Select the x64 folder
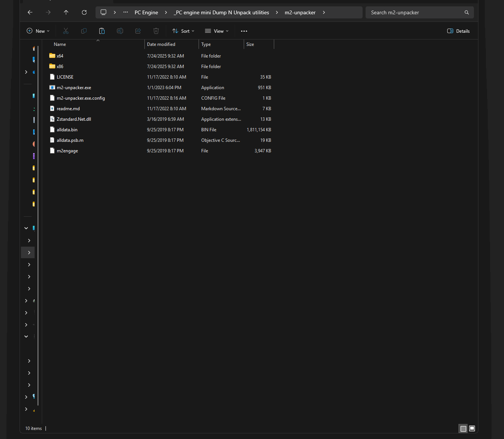Screen dimensions: 504x439 click(x=60, y=56)
